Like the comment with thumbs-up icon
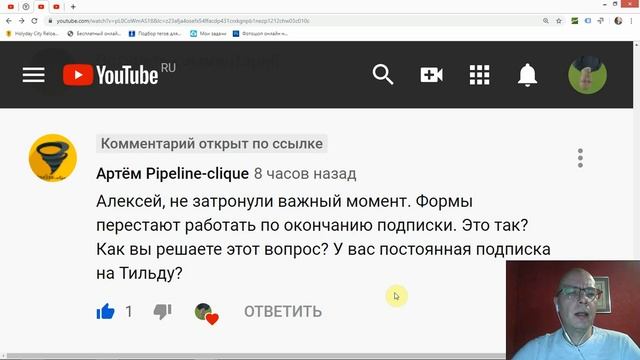This screenshot has width=640, height=360. 105,311
